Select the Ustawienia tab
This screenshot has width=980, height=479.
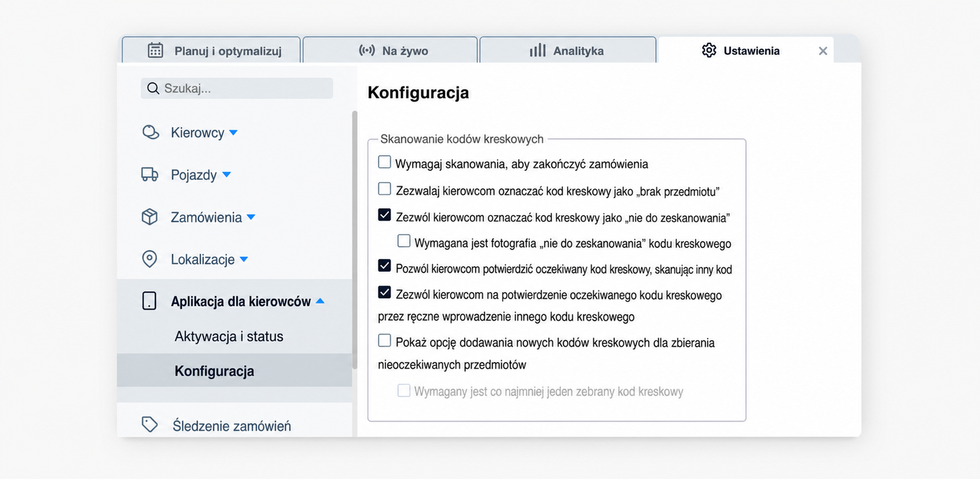[x=745, y=50]
